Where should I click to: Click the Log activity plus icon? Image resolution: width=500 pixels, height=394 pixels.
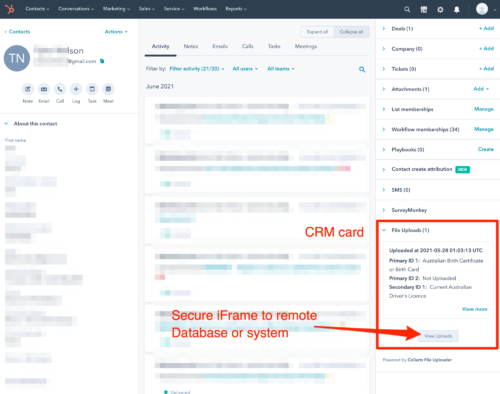76,89
